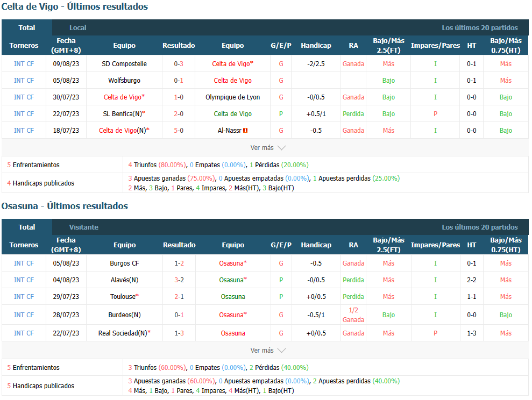Switch to the Visitante tab

pos(84,227)
